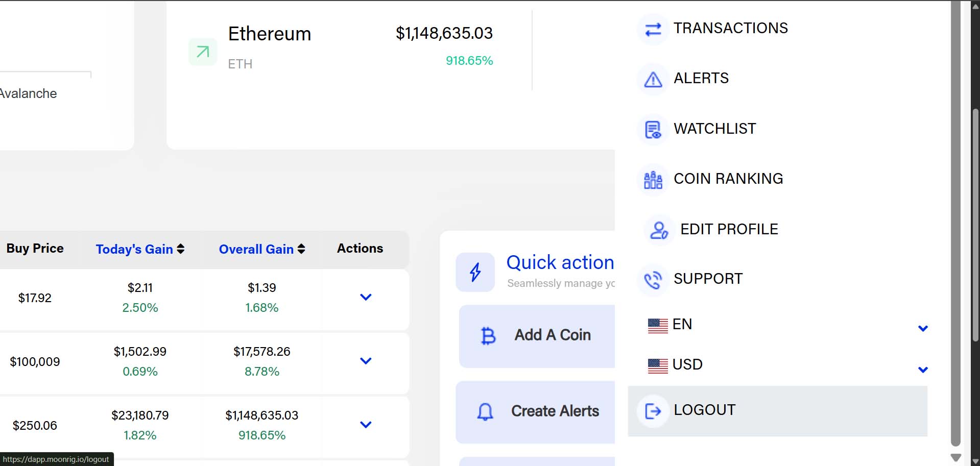Click the side menu's grey scrollbar
The height and width of the screenshot is (466, 980).
(955, 224)
